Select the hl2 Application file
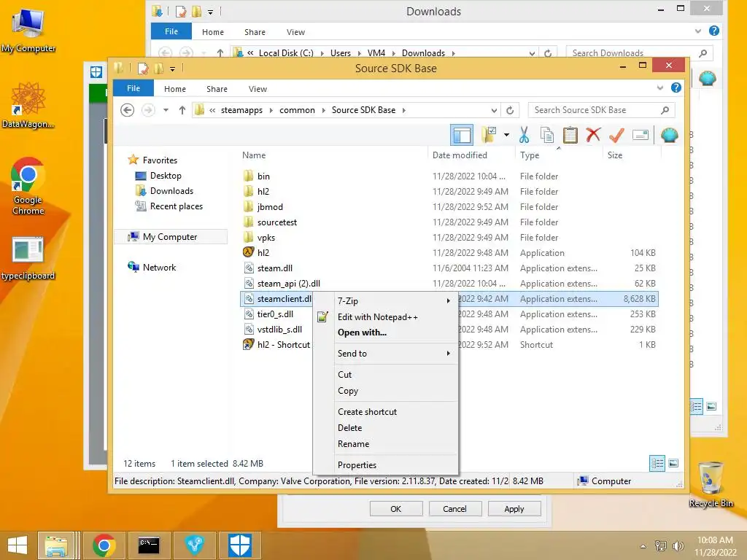 [x=256, y=253]
